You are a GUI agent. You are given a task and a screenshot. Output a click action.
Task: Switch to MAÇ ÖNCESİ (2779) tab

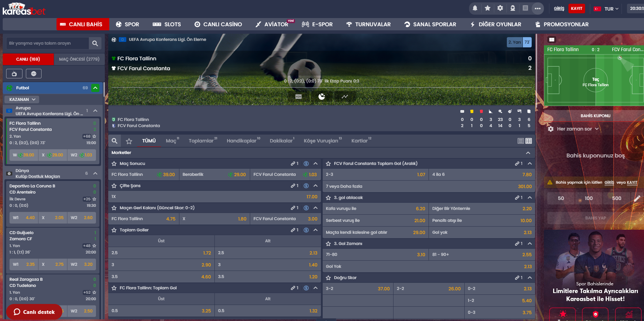tap(79, 59)
